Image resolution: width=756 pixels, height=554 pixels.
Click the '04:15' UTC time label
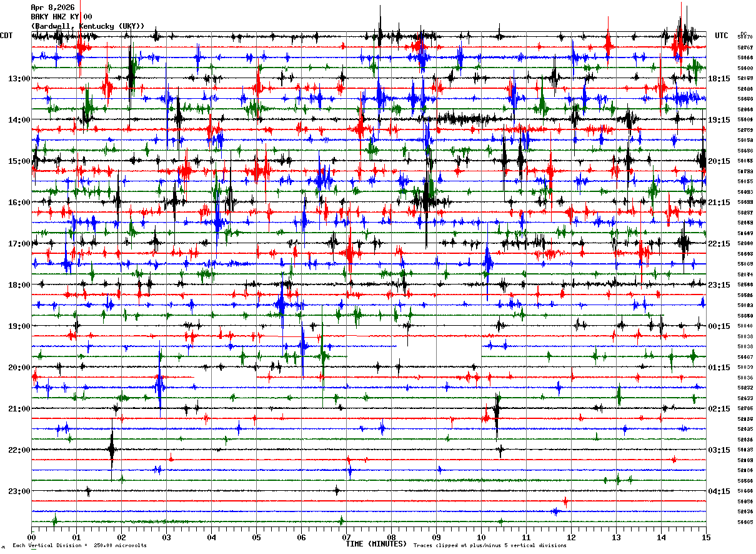719,491
